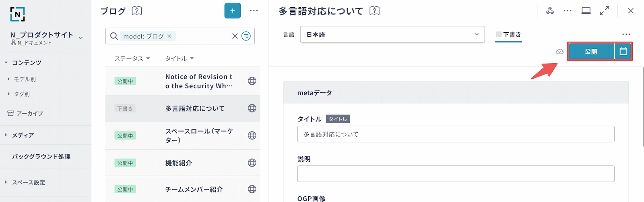Select the 下書き tab
The image size is (644, 202).
[x=508, y=35]
